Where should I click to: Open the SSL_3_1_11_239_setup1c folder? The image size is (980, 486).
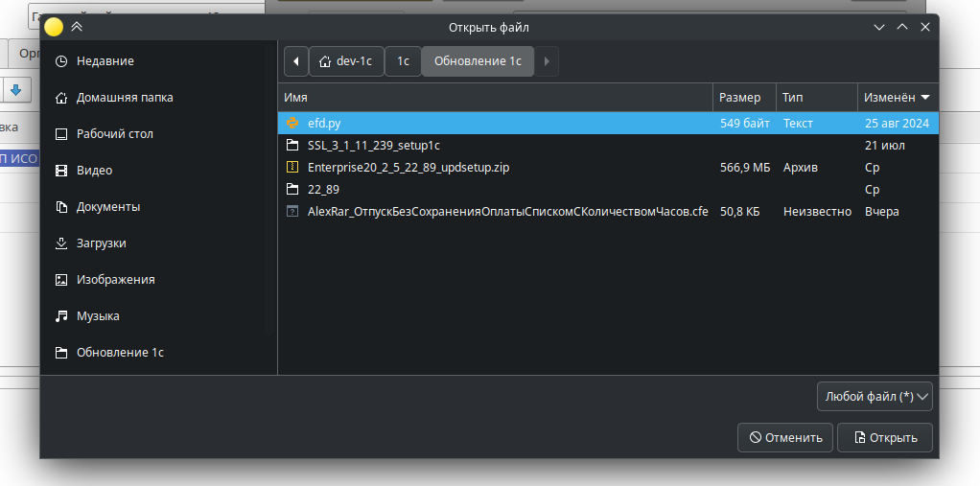tap(373, 146)
